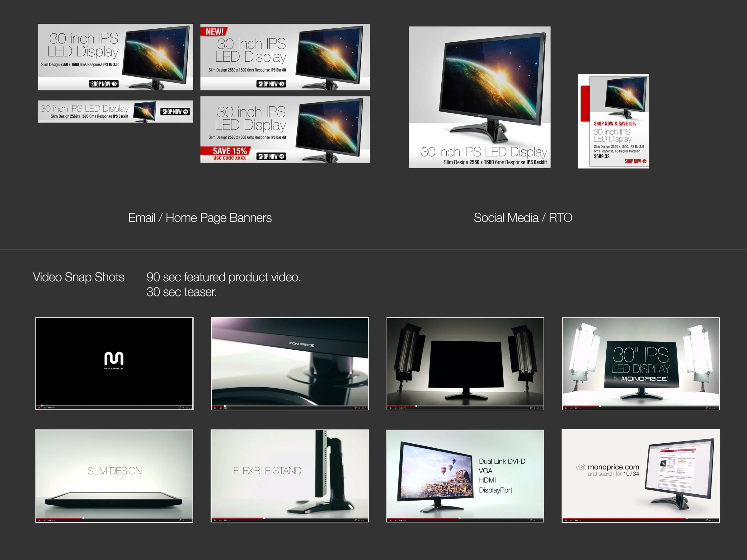Click the SLIM DESIGN caption text
This screenshot has height=560, width=747.
pyautogui.click(x=115, y=471)
